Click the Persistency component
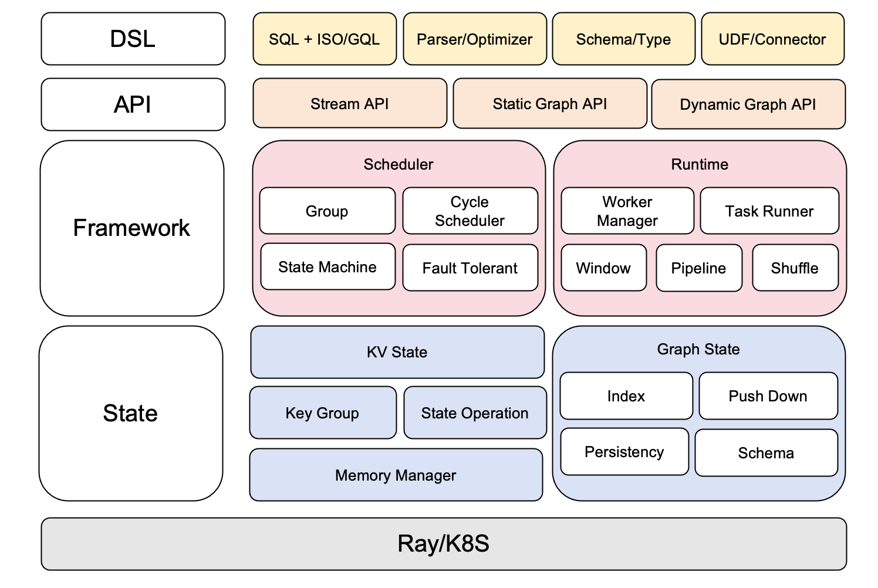This screenshot has width=878, height=588. pos(624,452)
